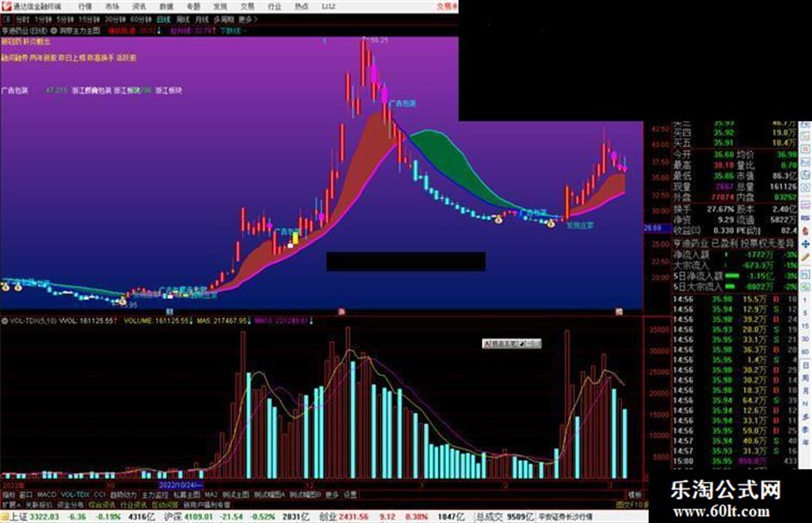This screenshot has width=812, height=523.
Task: Open the bottom 更多 indicator list
Action: coord(332,495)
